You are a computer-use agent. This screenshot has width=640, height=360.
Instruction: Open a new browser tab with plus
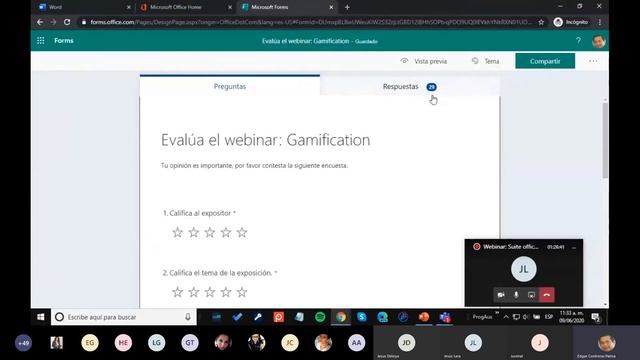click(x=347, y=7)
